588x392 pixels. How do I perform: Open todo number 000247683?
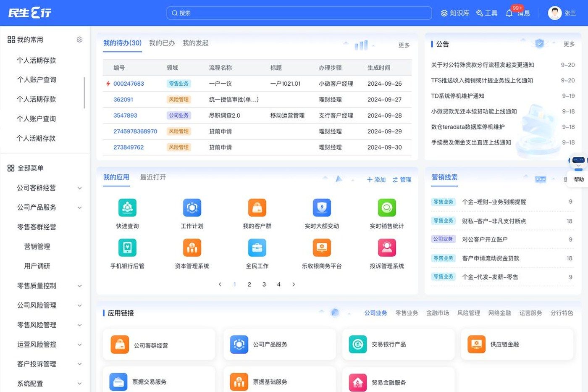pyautogui.click(x=129, y=84)
